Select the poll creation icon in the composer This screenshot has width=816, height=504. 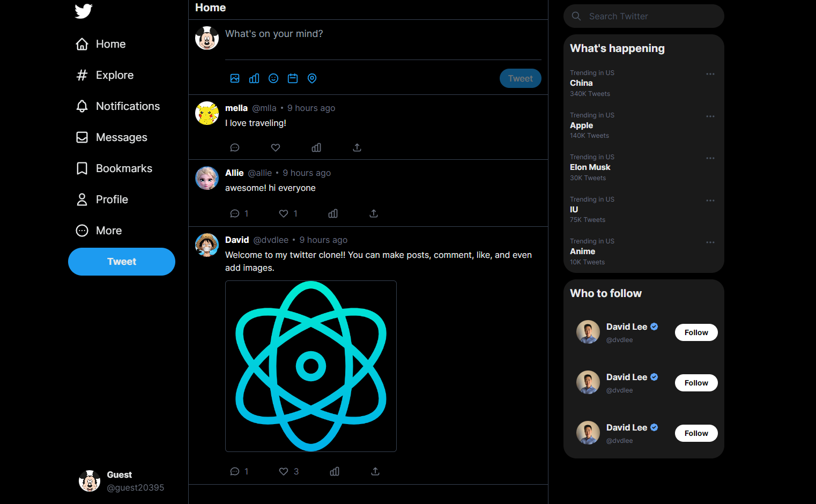[x=254, y=78]
